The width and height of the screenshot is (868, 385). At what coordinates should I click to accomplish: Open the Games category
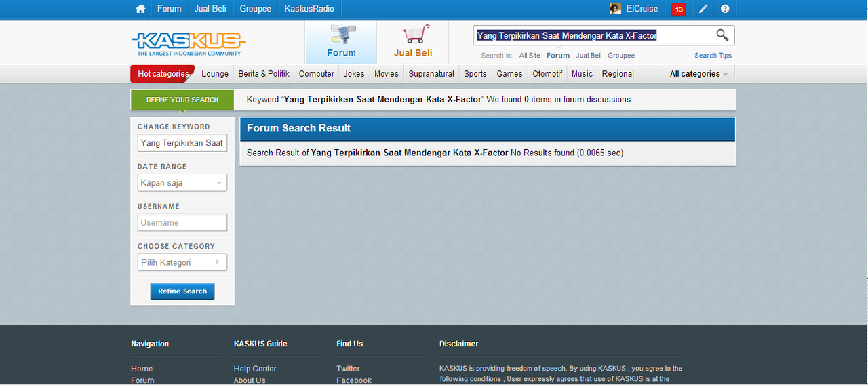509,74
